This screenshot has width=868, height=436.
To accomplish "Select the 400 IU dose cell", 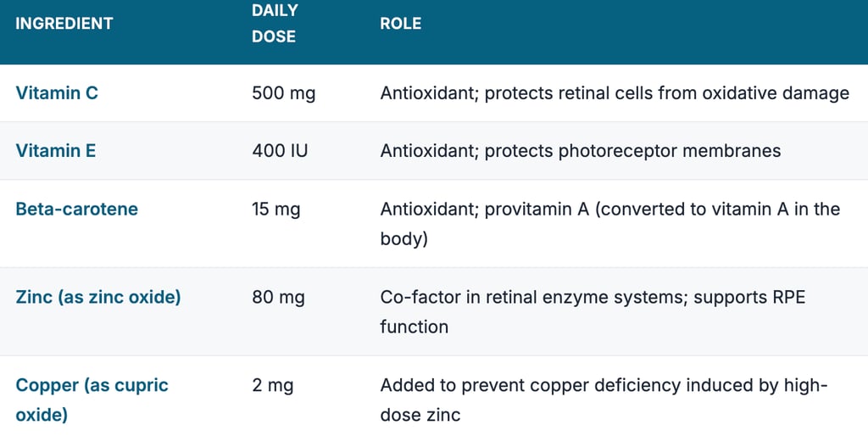I will tap(280, 151).
